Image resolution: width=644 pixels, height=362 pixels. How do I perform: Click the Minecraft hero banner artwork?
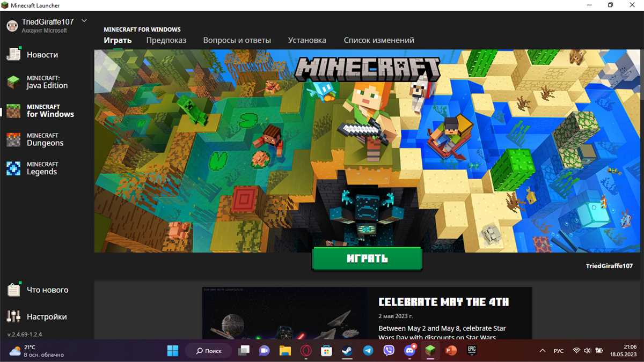click(367, 150)
